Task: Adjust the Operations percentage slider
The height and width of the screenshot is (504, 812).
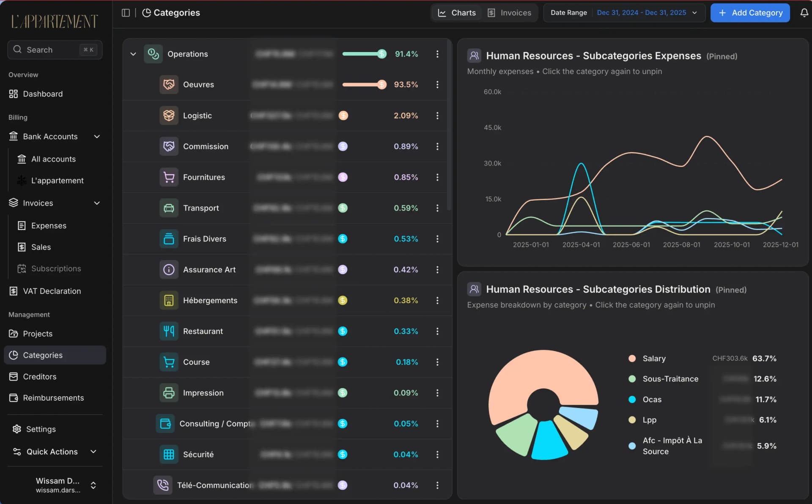Action: pyautogui.click(x=381, y=54)
